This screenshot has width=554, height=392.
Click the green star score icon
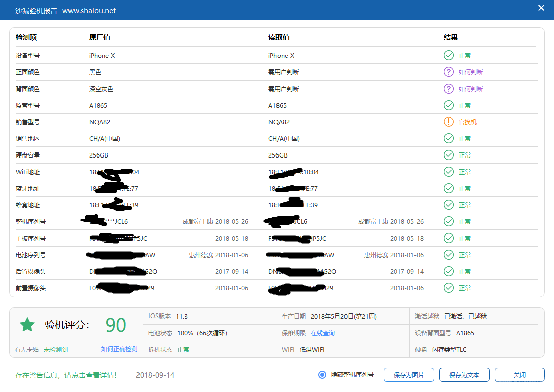click(x=27, y=324)
